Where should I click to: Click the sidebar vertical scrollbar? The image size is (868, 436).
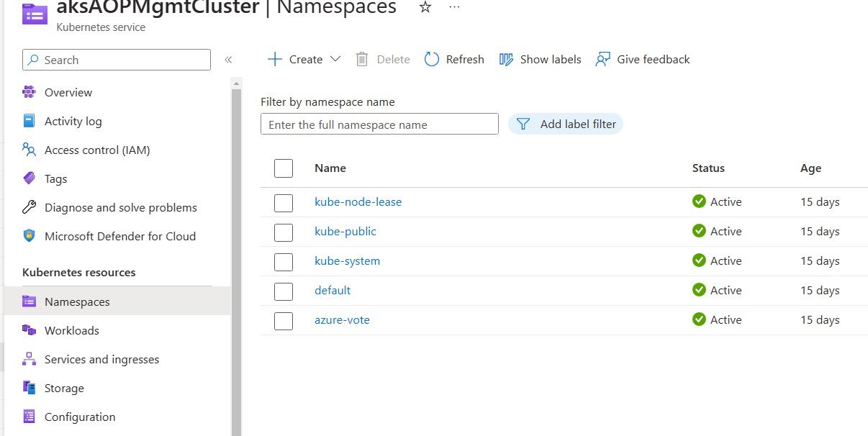click(x=236, y=263)
